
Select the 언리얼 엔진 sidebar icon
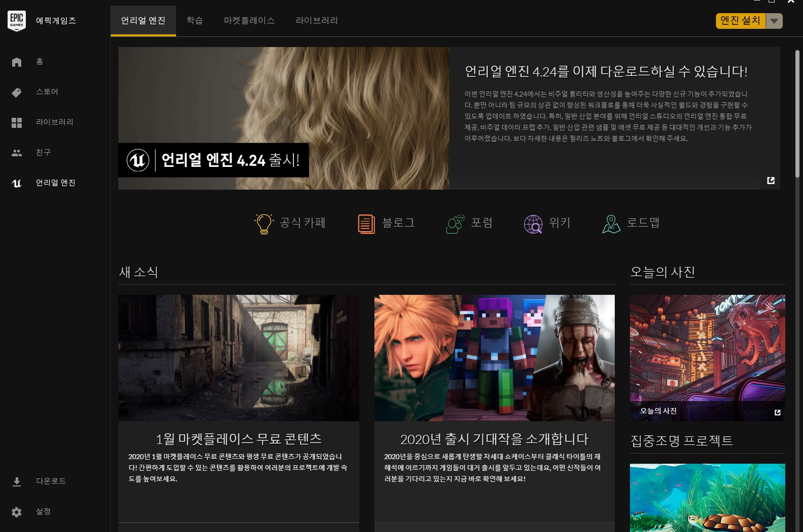(17, 183)
